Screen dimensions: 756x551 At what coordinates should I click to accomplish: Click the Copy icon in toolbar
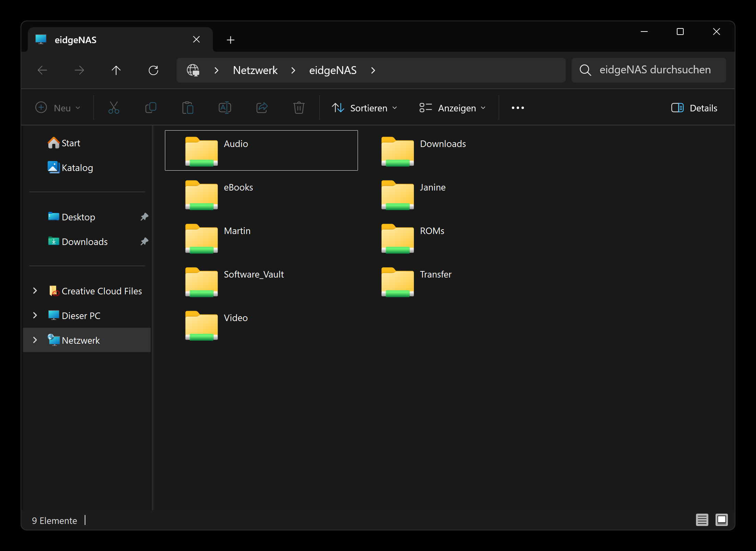[151, 108]
